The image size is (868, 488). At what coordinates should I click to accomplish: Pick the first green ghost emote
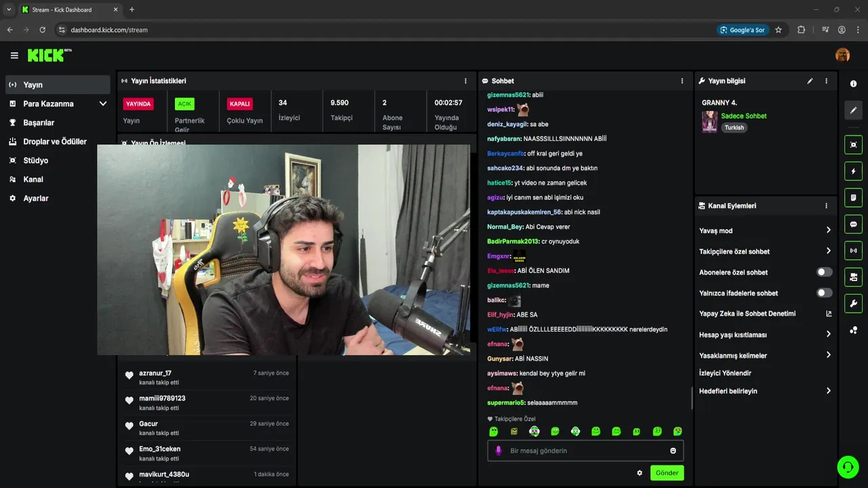pyautogui.click(x=494, y=431)
